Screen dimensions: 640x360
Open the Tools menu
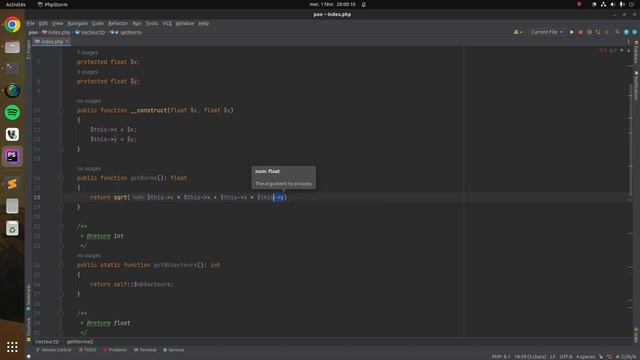point(151,23)
